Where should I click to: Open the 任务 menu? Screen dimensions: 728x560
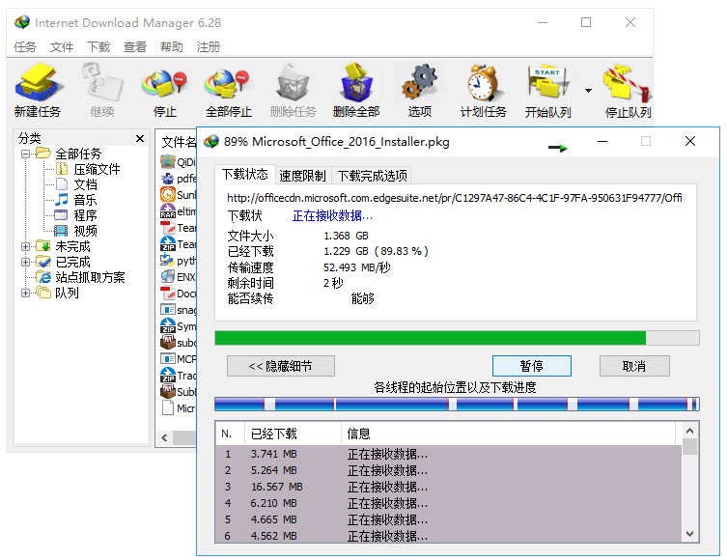click(x=25, y=47)
